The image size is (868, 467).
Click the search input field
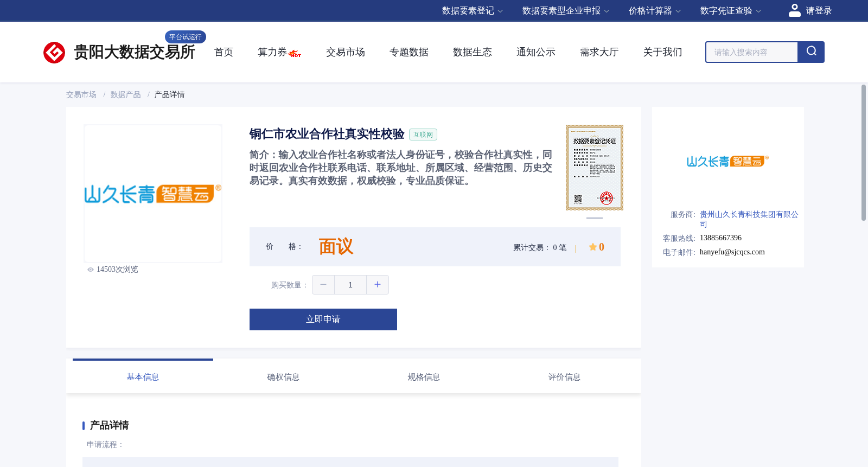coord(752,52)
